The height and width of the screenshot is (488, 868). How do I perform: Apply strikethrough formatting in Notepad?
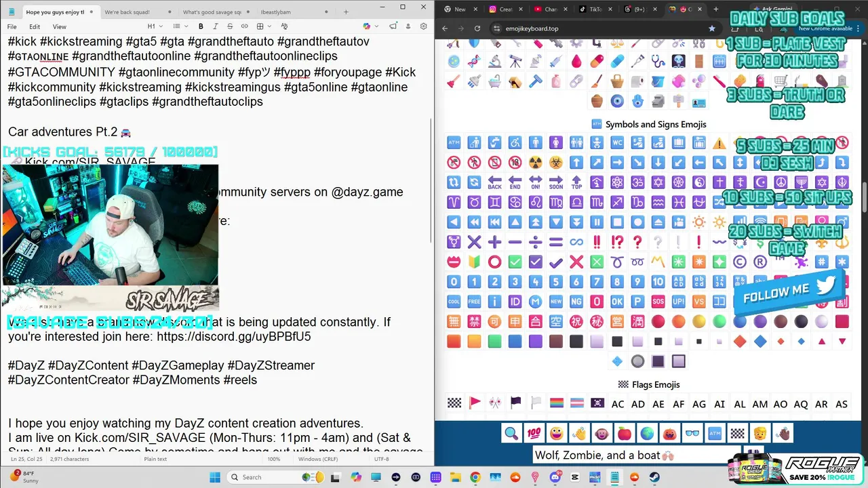click(230, 26)
